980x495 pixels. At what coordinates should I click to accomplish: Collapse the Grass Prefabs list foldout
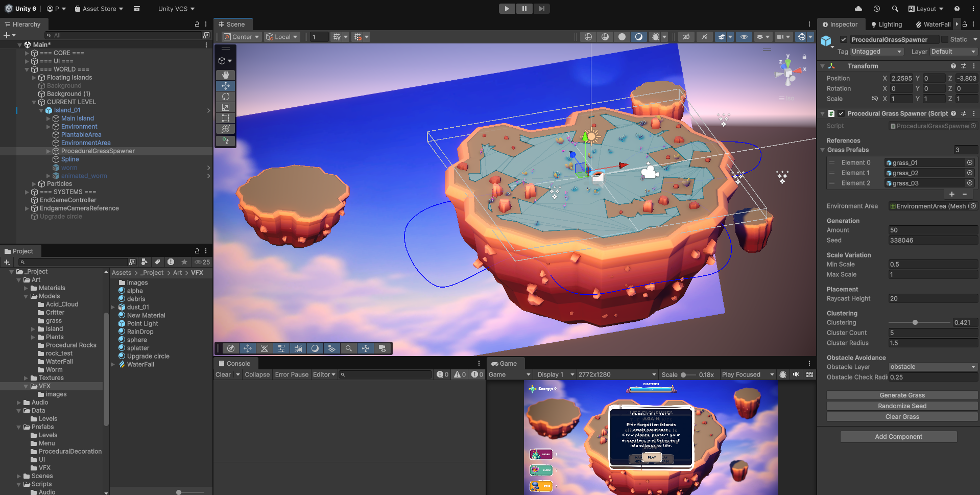click(x=823, y=150)
